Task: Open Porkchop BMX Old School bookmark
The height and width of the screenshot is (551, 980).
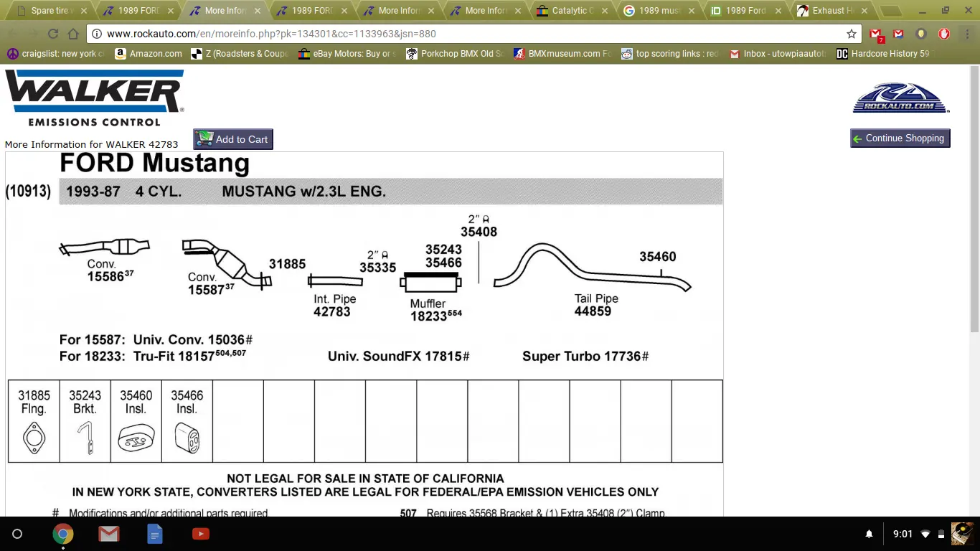Action: pyautogui.click(x=456, y=54)
